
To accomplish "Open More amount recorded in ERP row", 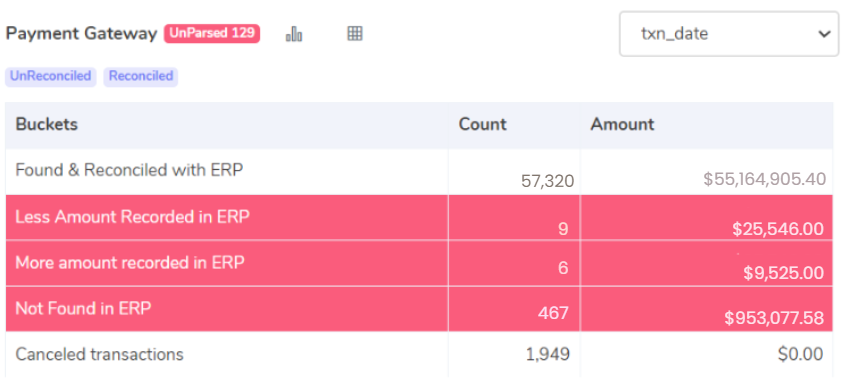I will [419, 263].
